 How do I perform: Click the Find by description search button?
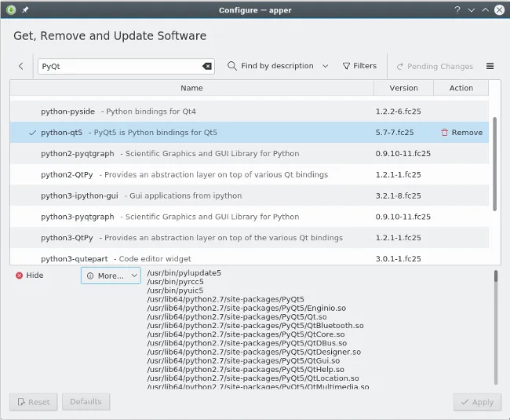tap(271, 67)
